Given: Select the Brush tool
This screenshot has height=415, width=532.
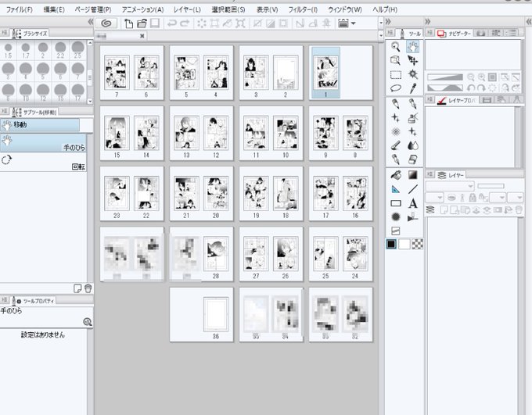Looking at the screenshot, I should pyautogui.click(x=396, y=146).
